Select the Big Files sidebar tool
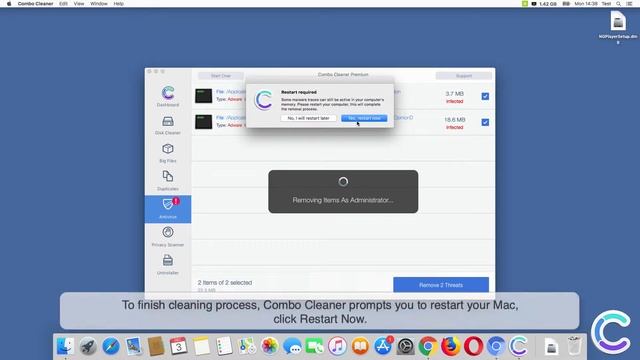 168,153
